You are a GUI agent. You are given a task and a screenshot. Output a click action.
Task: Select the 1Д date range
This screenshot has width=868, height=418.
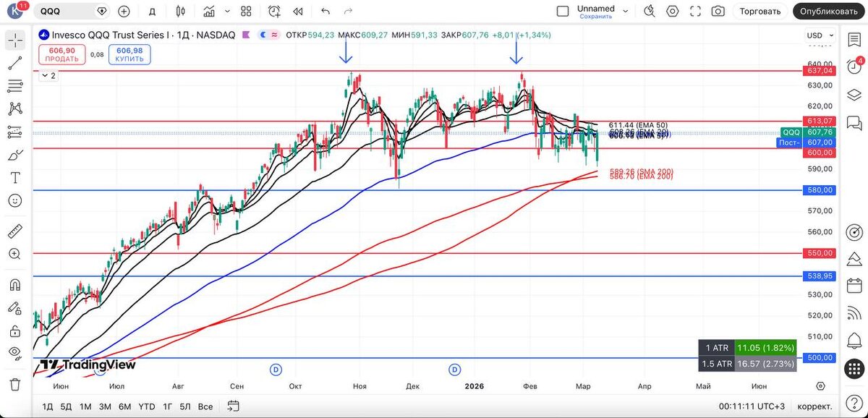tap(48, 406)
